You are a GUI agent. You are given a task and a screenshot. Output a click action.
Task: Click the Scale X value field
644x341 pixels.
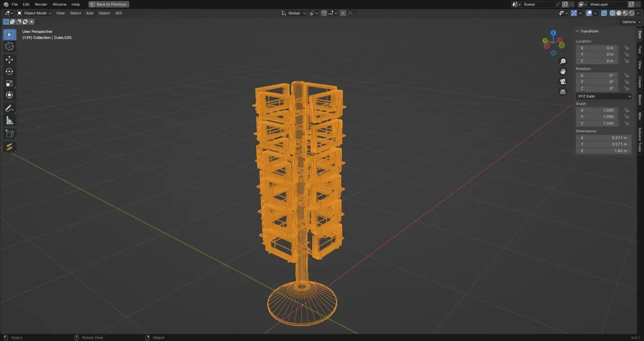point(597,110)
